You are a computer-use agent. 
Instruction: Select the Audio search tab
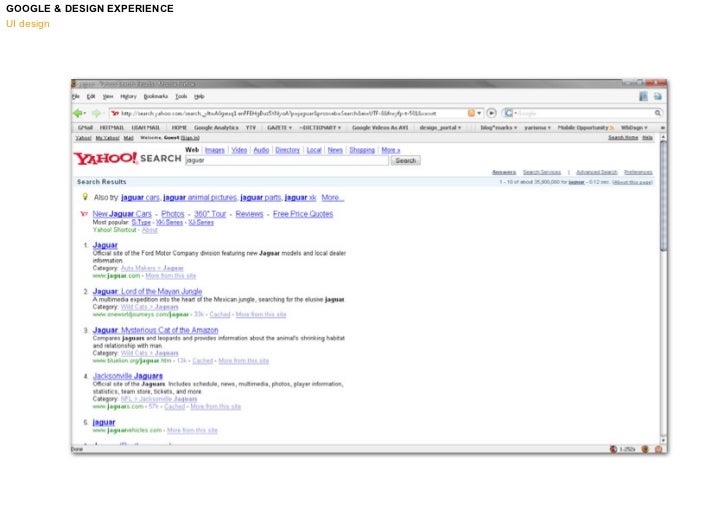pyautogui.click(x=261, y=150)
